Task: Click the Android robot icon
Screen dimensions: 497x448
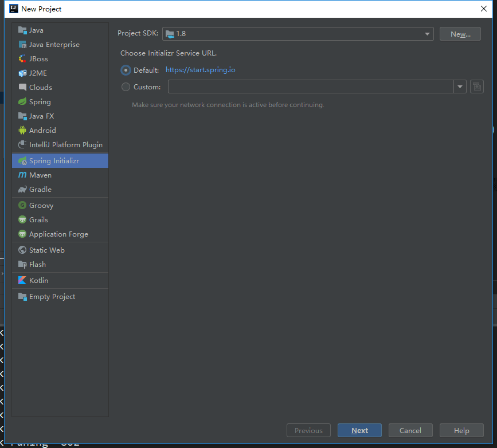Action: [22, 130]
